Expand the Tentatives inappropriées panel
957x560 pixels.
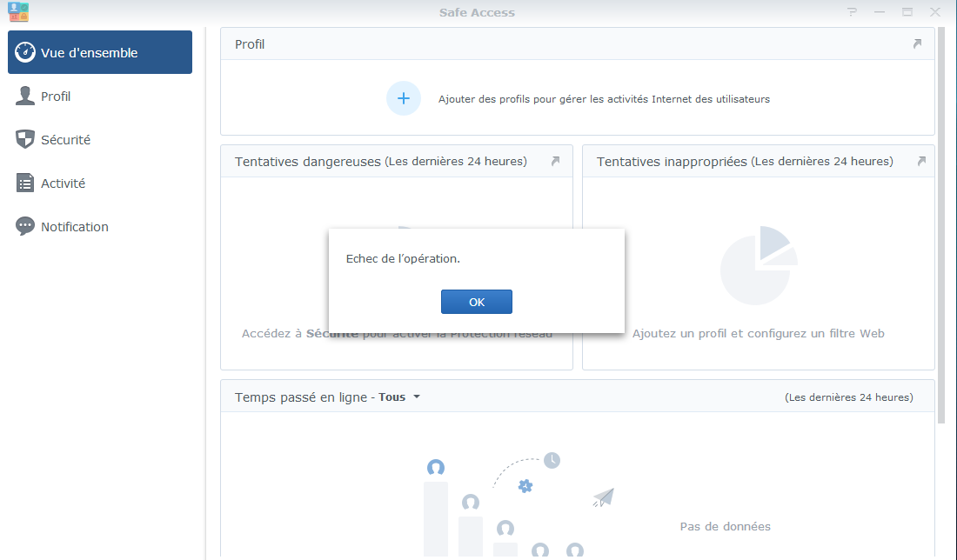tap(920, 161)
